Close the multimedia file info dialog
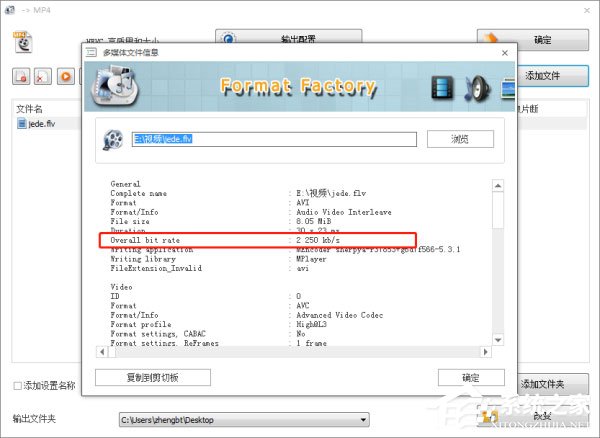The height and width of the screenshot is (438, 600). click(x=505, y=53)
